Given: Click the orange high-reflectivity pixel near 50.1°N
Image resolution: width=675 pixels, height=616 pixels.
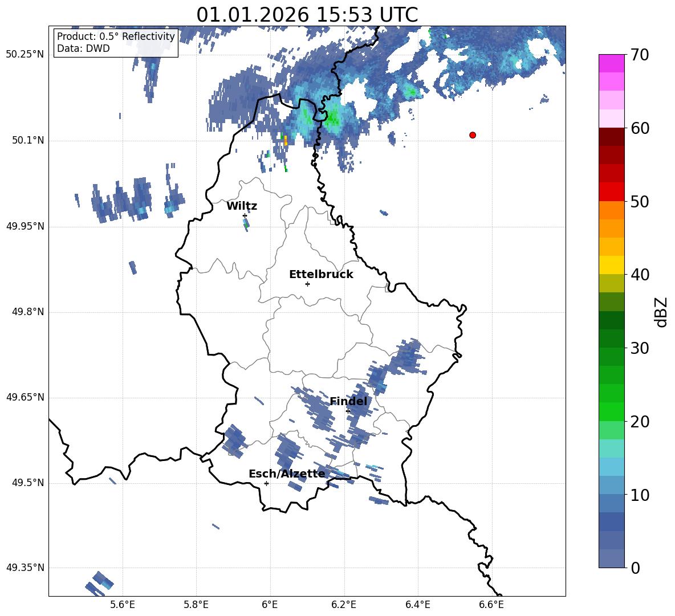Looking at the screenshot, I should [286, 141].
